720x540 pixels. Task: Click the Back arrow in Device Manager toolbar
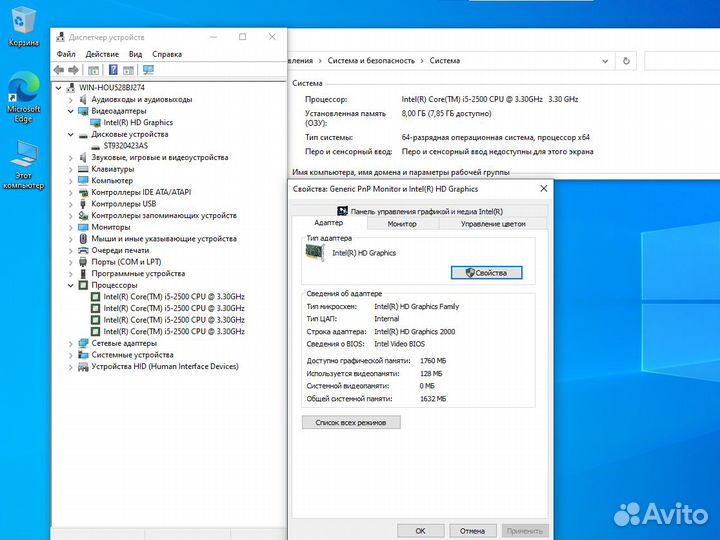point(59,70)
